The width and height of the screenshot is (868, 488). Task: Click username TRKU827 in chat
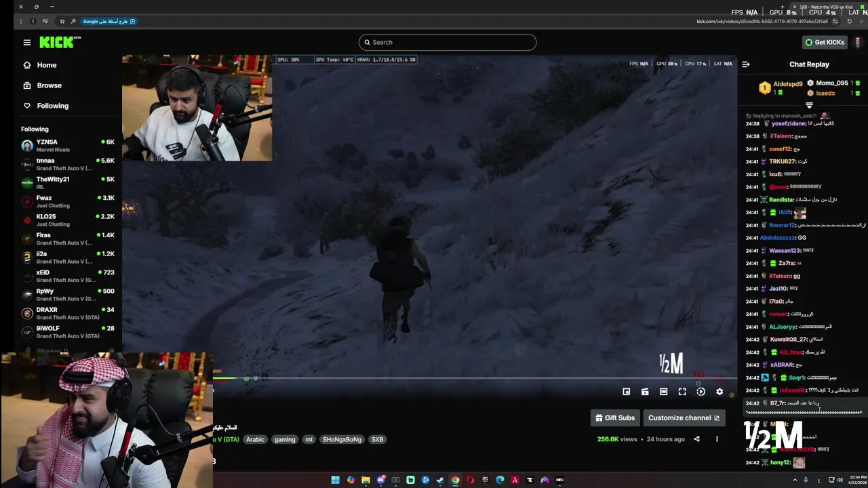[x=782, y=161]
